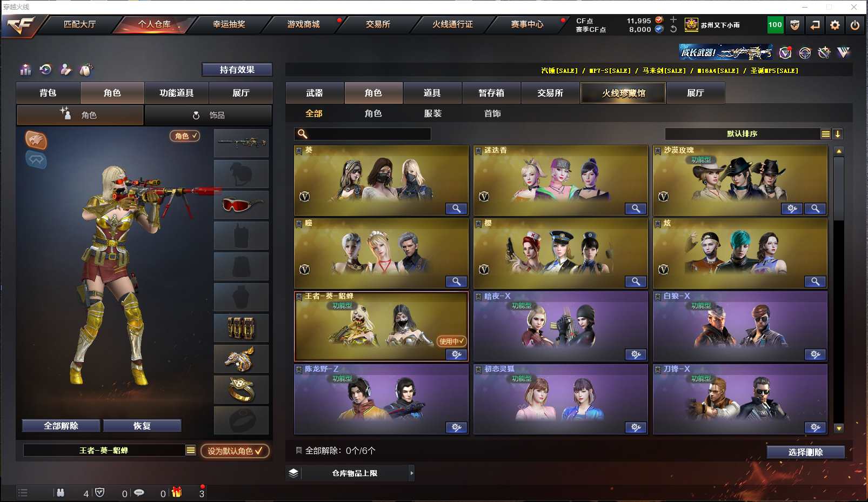The height and width of the screenshot is (502, 868).
Task: Open character name list dropdown 王者-葵-貂蝉
Action: click(x=190, y=451)
